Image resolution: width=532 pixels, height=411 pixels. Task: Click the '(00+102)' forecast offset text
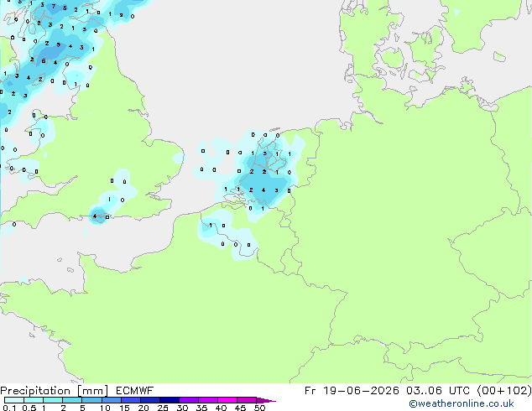point(504,391)
